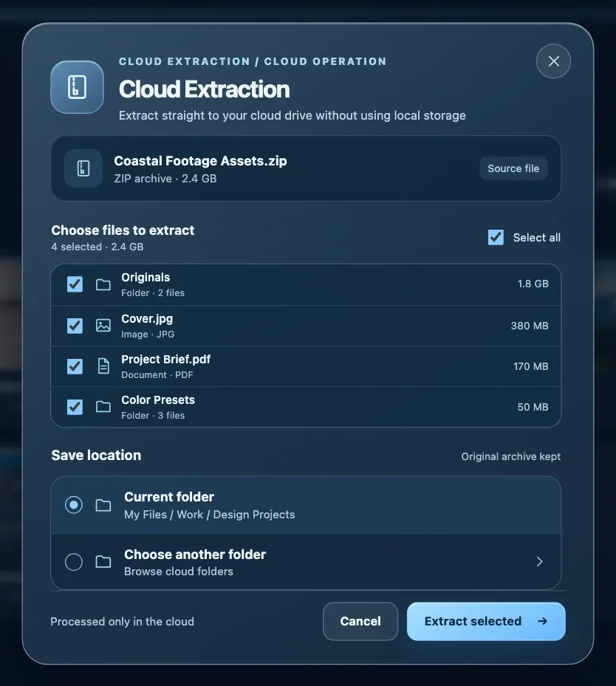
Task: Click the zip icon beside Coastal Footage Assets.zip
Action: (x=83, y=168)
